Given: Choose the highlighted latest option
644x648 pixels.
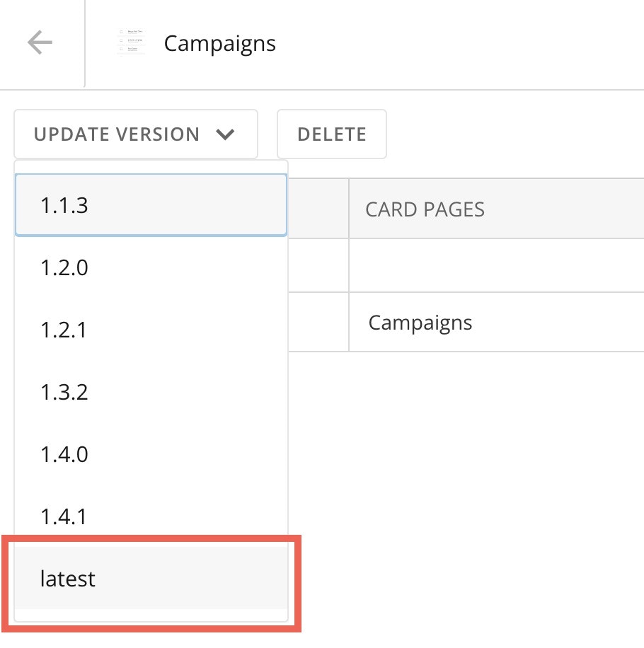Looking at the screenshot, I should pyautogui.click(x=151, y=578).
